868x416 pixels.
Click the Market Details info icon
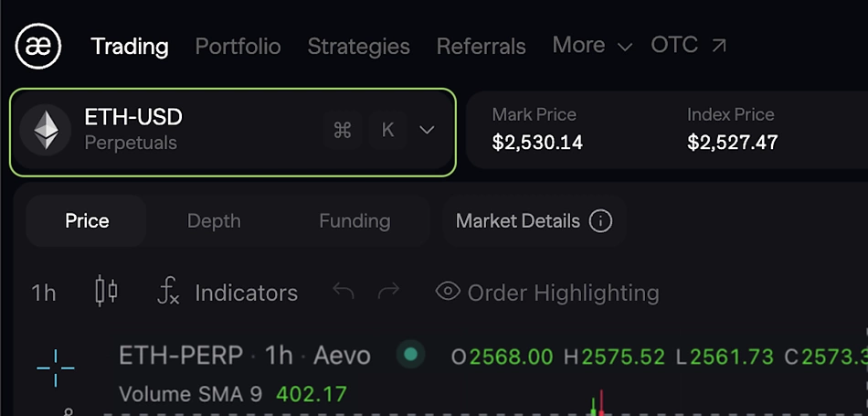(600, 221)
